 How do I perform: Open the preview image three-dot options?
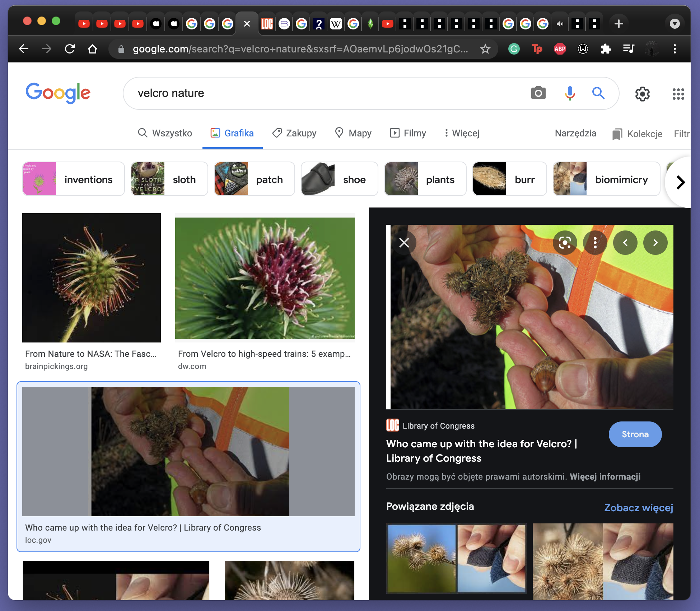(595, 243)
